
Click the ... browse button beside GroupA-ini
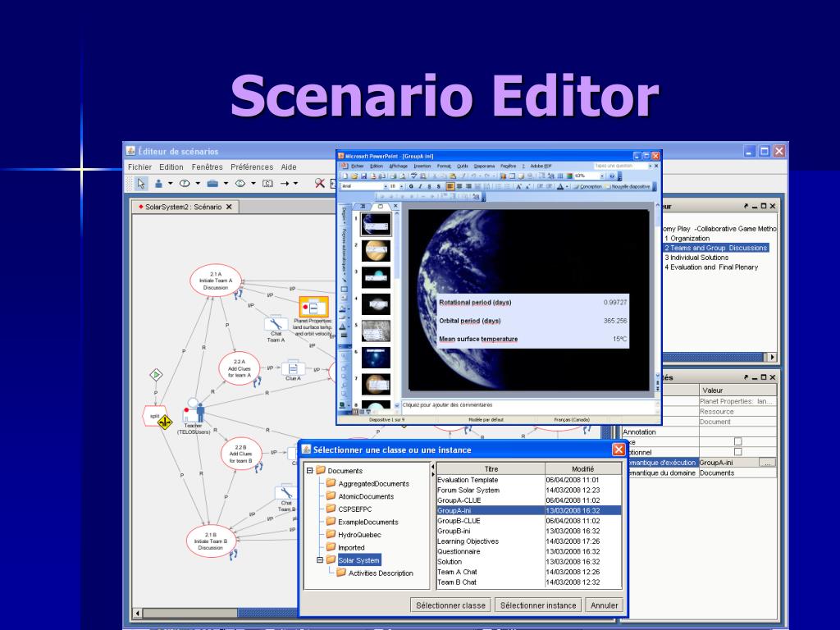click(x=767, y=463)
